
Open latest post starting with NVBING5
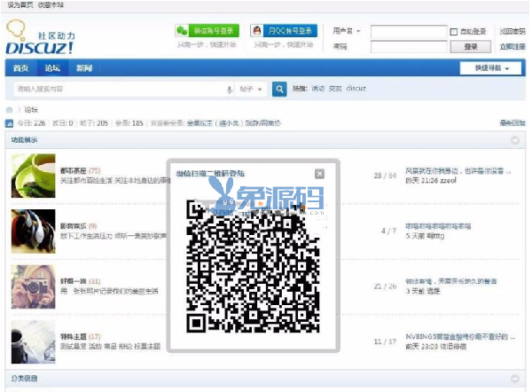click(460, 337)
